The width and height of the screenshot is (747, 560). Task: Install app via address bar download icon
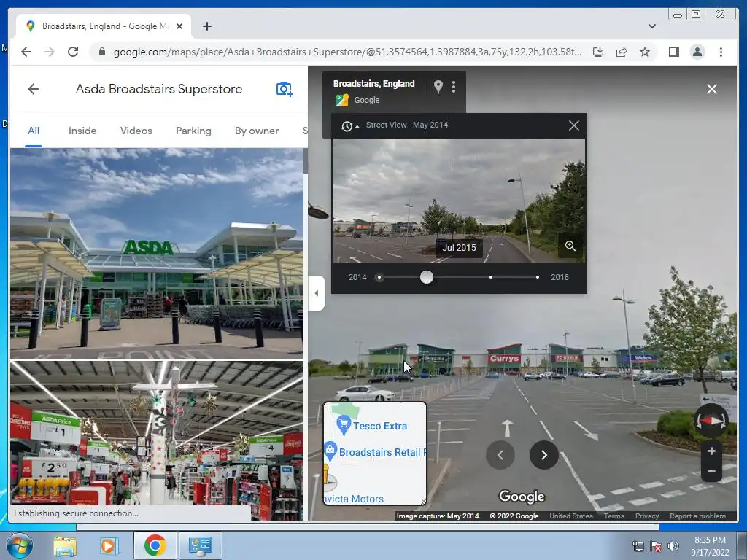598,52
